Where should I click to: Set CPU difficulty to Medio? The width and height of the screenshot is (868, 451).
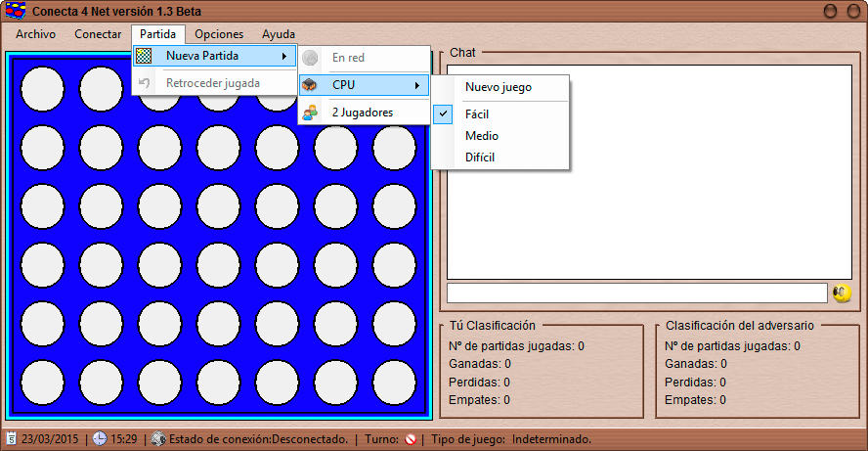tap(482, 136)
